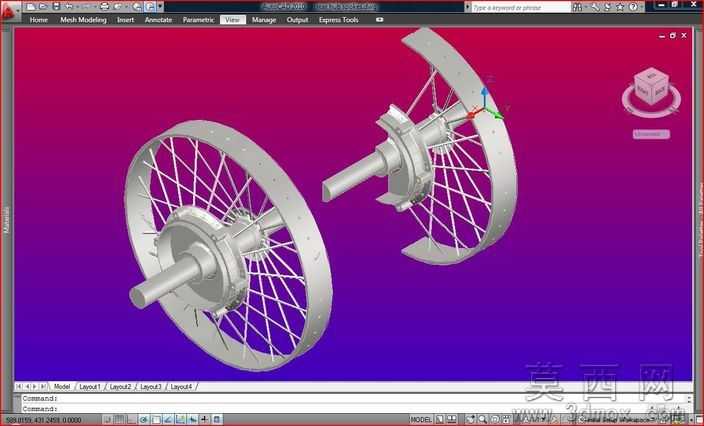Screen dimensions: 704x426
Task: Click the command line input
Action: (x=355, y=409)
